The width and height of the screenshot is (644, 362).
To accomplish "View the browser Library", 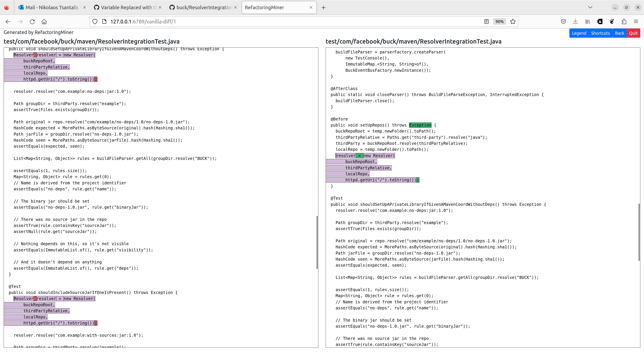I will click(587, 21).
